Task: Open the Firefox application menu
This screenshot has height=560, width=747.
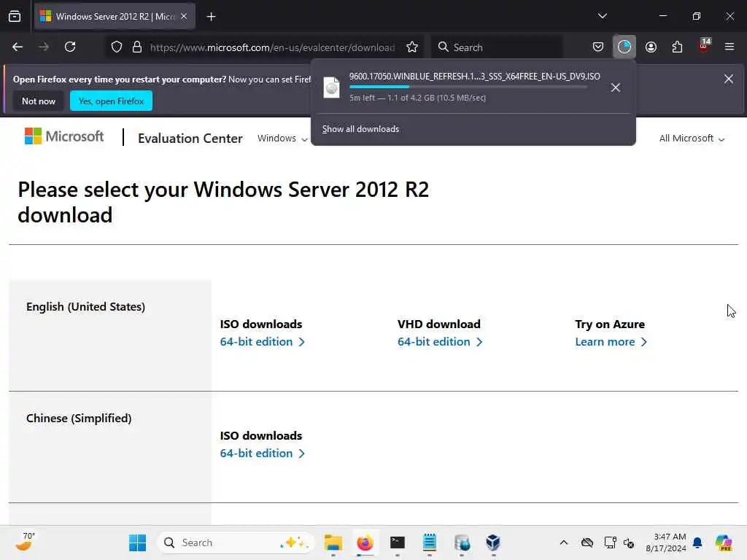Action: 729,47
